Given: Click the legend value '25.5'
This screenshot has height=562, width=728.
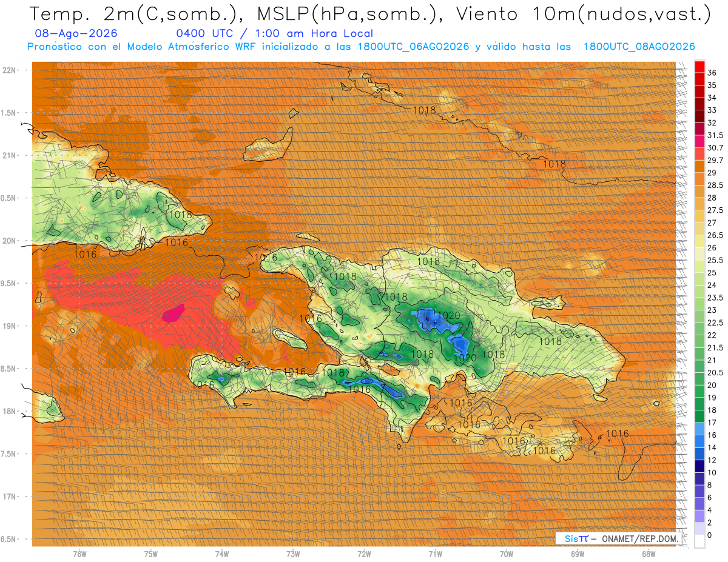Looking at the screenshot, I should [x=715, y=260].
